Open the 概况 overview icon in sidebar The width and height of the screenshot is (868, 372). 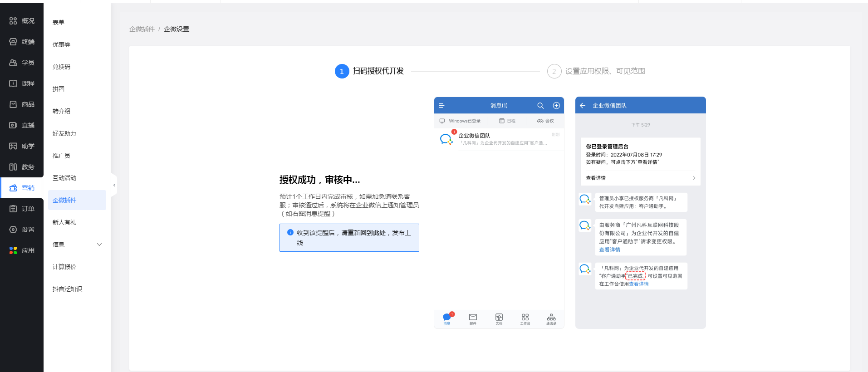13,21
